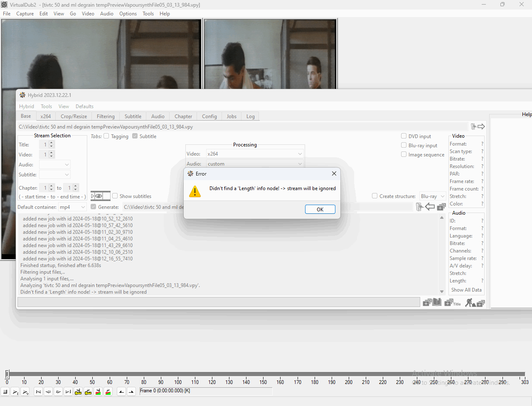Click the eye preview filmstrip icon
This screenshot has height=406, width=532.
pos(100,196)
